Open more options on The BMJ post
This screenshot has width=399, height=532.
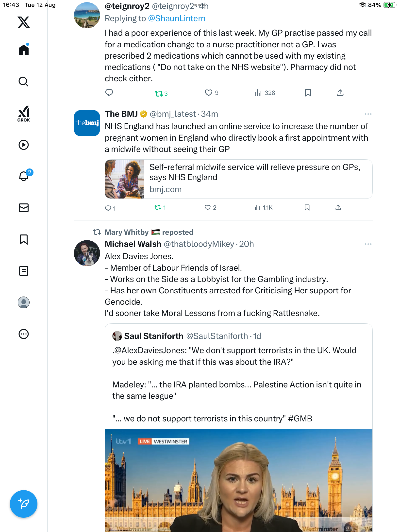coord(368,114)
